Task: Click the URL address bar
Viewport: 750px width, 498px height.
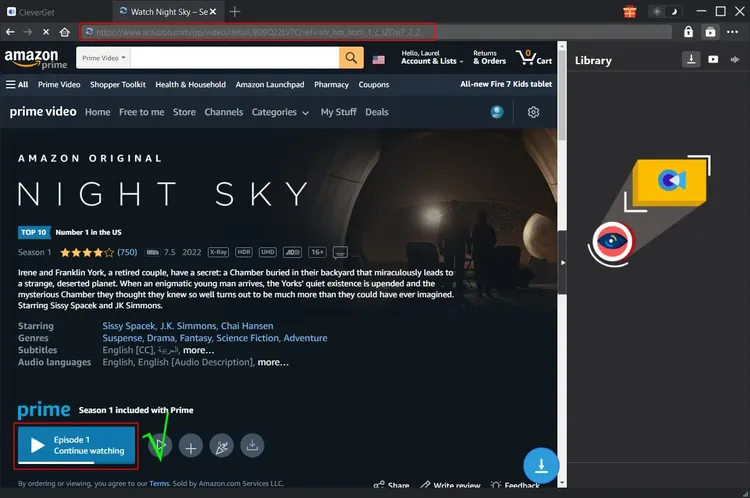Action: (260, 32)
